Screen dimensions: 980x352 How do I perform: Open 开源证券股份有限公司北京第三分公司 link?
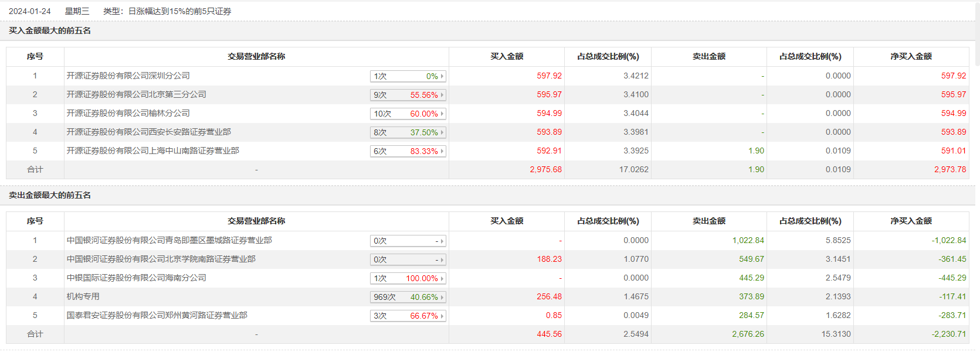pos(136,94)
